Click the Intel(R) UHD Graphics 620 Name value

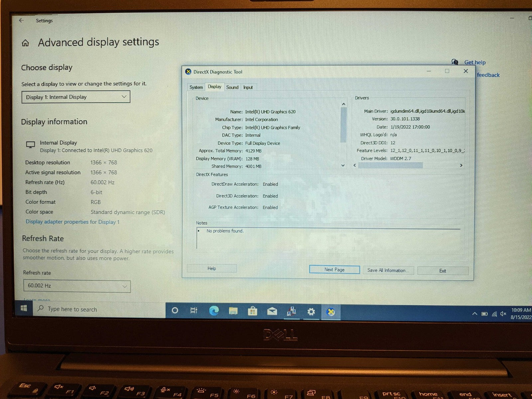click(270, 112)
